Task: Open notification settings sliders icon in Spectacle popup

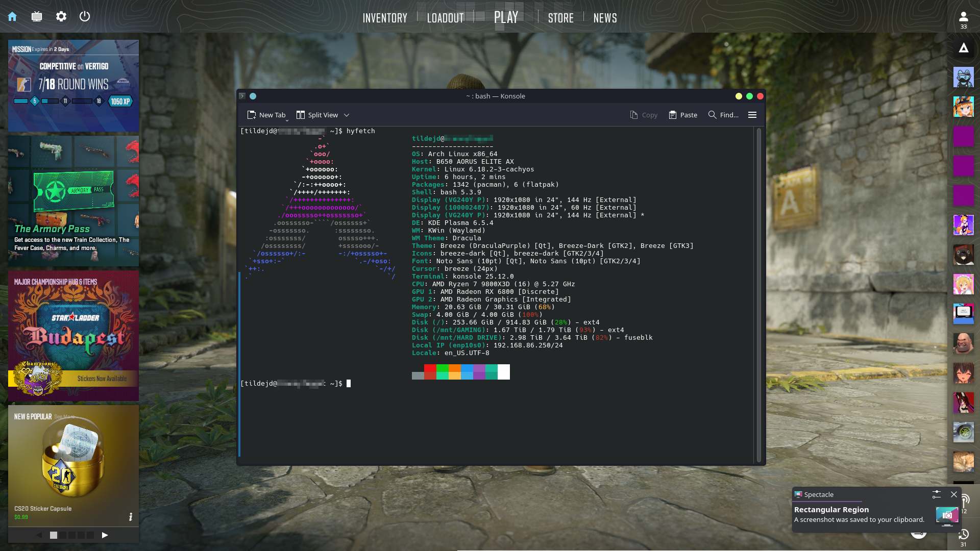Action: (x=936, y=494)
